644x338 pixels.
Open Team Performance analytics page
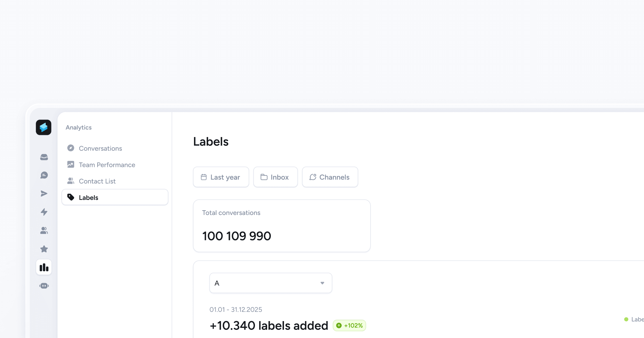[x=107, y=165]
